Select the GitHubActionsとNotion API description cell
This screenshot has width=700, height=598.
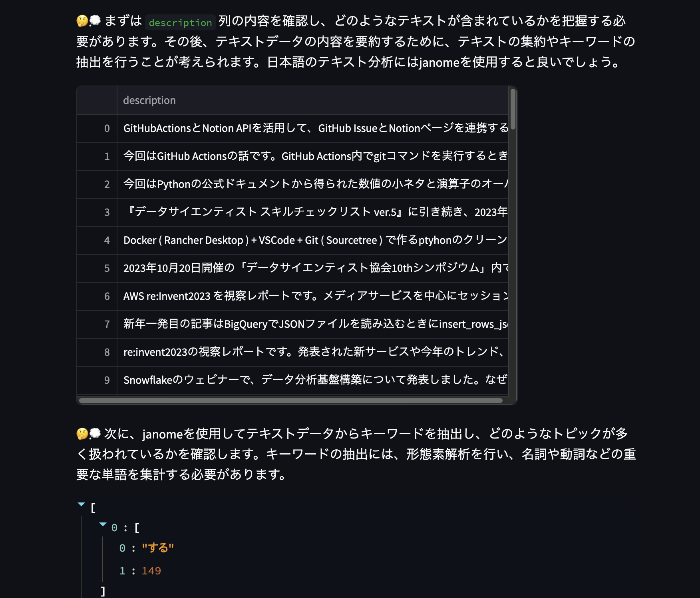pyautogui.click(x=312, y=128)
